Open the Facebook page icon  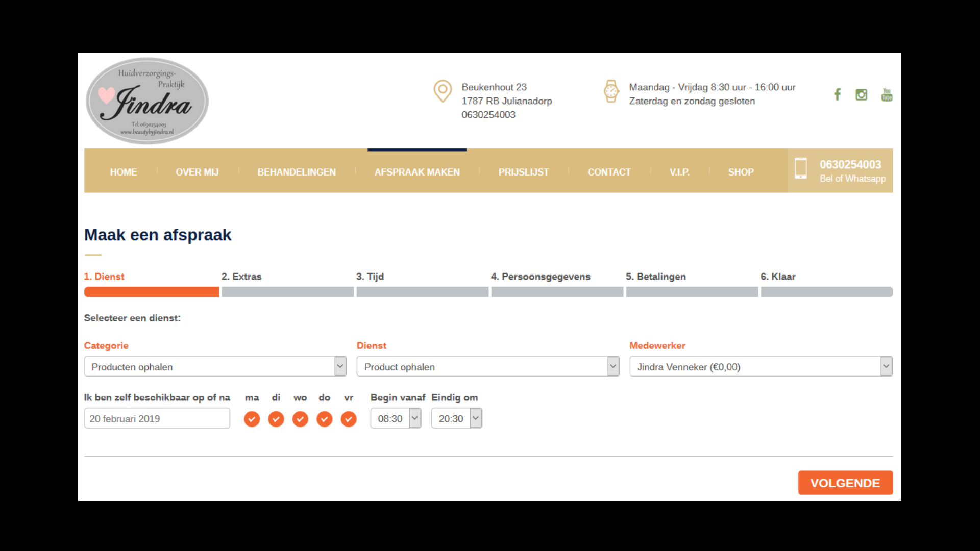click(x=837, y=94)
